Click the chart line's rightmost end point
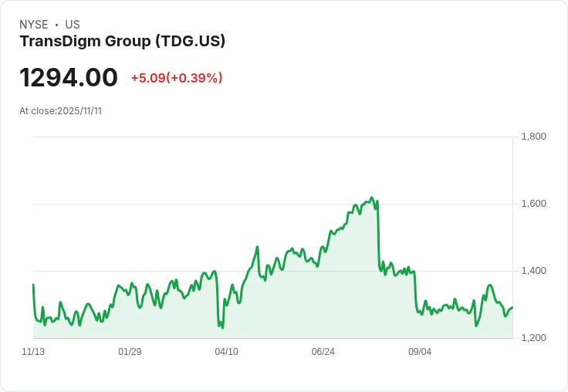 point(512,308)
